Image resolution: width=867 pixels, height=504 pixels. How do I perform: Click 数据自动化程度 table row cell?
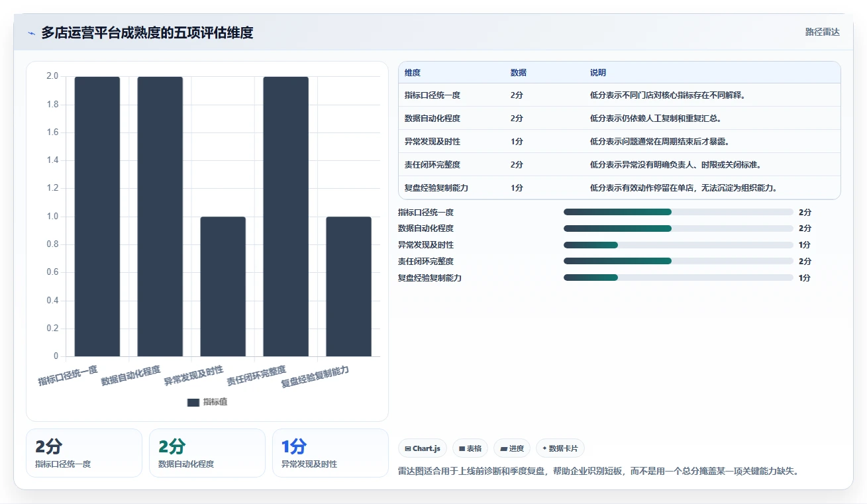[433, 119]
